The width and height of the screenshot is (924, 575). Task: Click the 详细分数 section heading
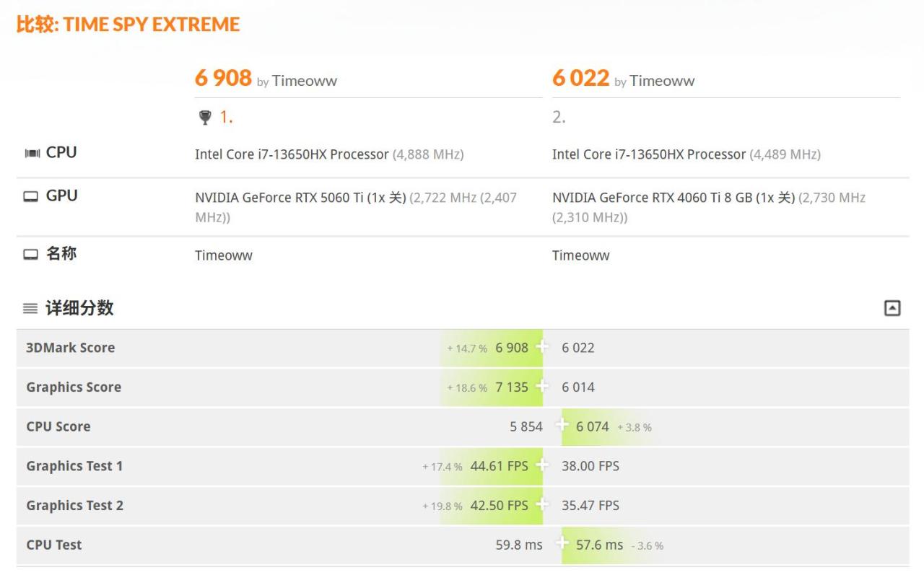tap(79, 308)
